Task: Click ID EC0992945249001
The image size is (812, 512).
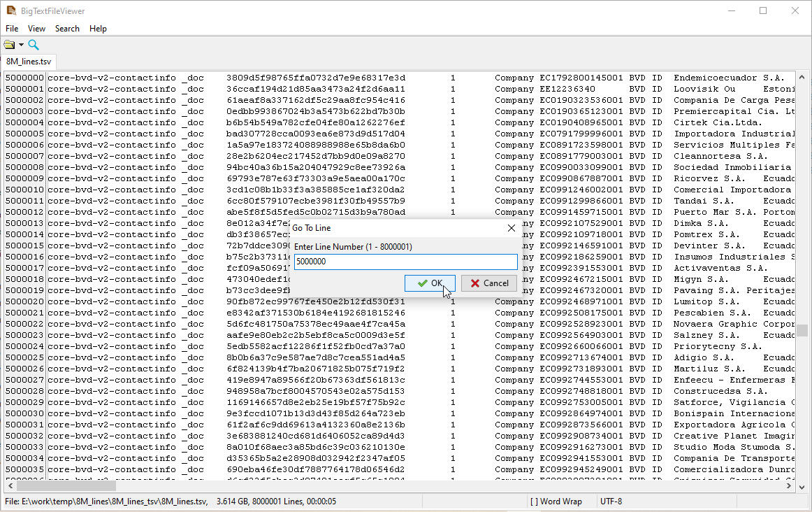Action: (581, 469)
